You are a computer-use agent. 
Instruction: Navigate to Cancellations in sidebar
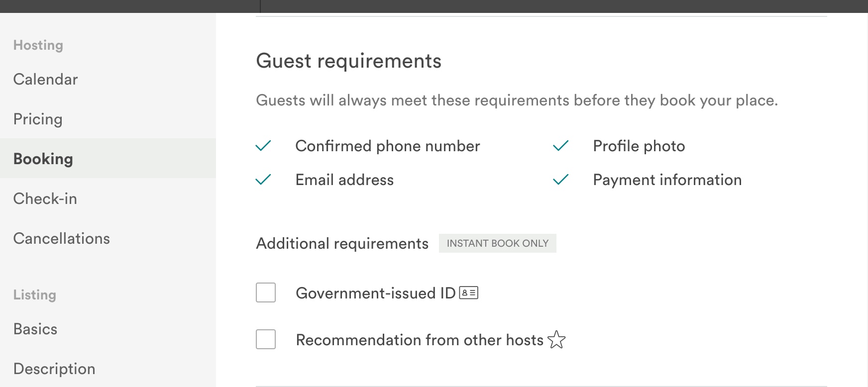[x=62, y=239]
